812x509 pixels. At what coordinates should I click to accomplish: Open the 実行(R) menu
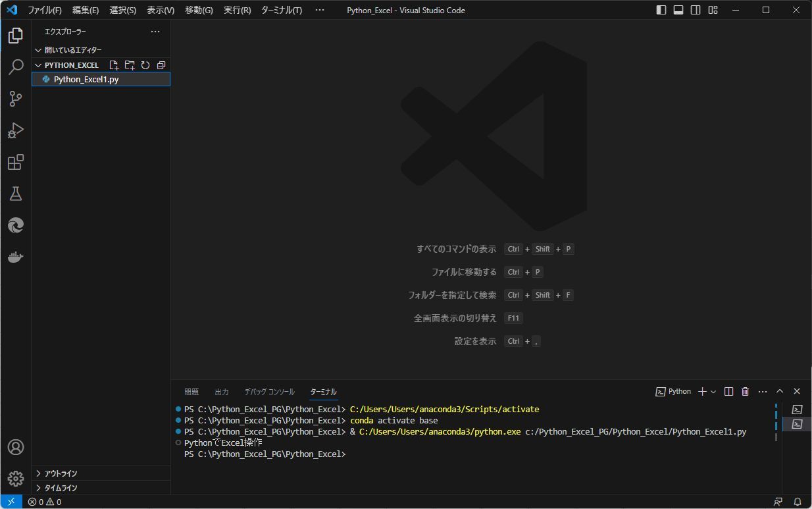click(x=238, y=10)
